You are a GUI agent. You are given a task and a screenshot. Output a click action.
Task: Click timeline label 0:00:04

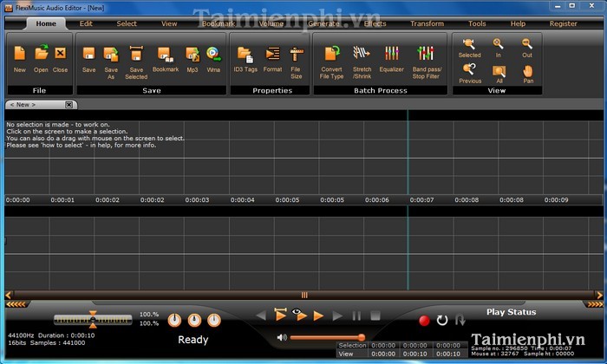click(242, 200)
